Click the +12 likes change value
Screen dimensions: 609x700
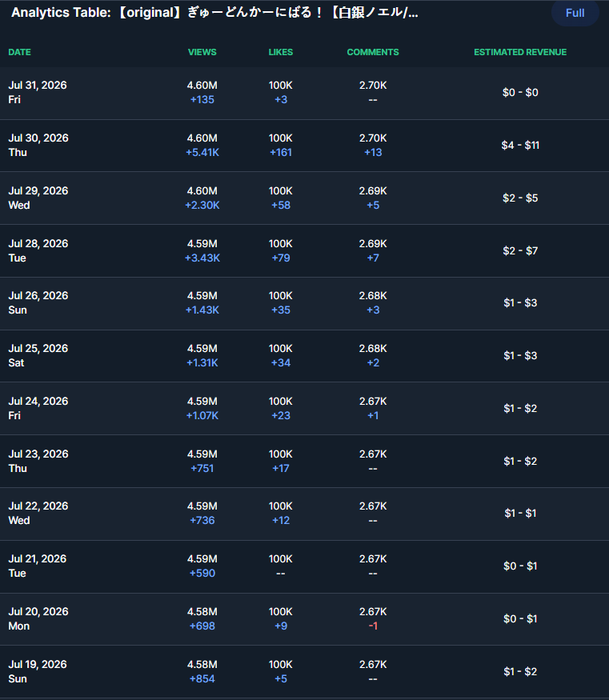[281, 520]
